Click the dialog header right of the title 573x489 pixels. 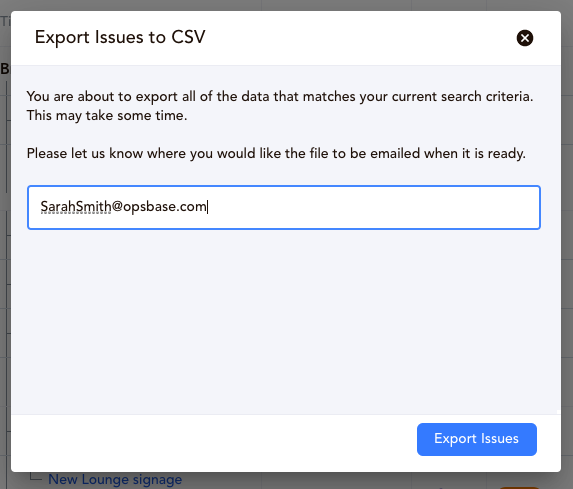point(360,38)
